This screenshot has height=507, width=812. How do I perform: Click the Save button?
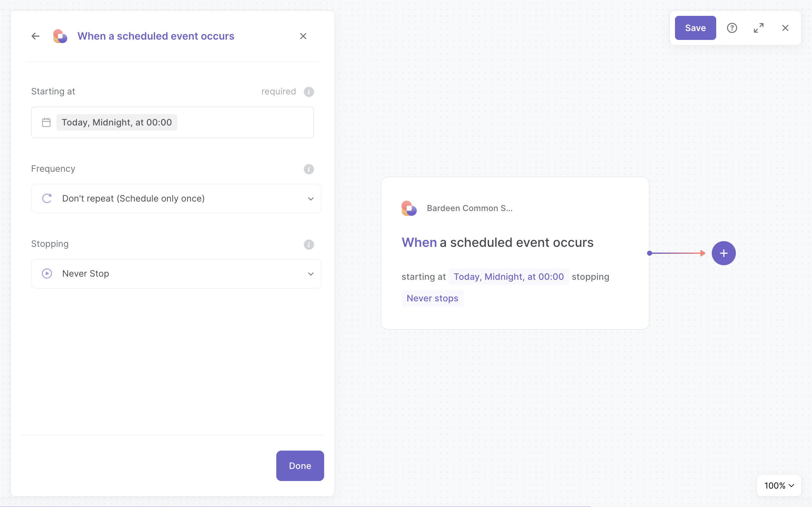click(695, 28)
